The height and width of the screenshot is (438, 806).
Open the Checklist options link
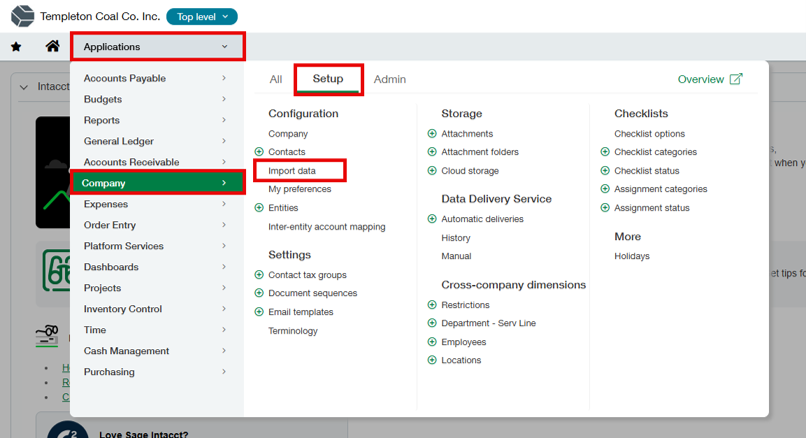(650, 134)
